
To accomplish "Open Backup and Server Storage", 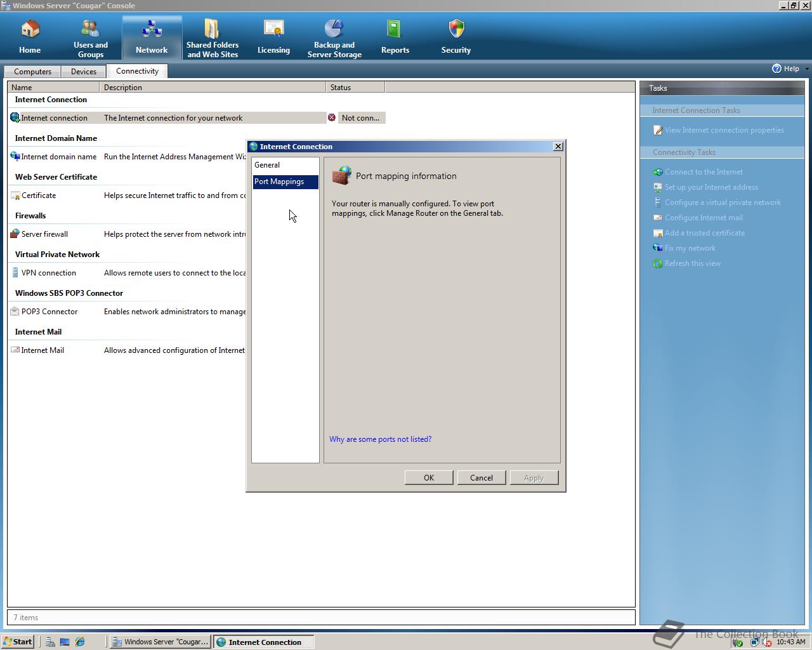I will pos(334,38).
